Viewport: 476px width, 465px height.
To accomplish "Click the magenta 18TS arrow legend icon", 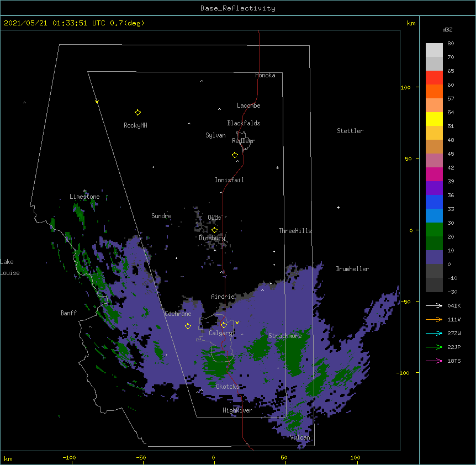I will tap(434, 361).
